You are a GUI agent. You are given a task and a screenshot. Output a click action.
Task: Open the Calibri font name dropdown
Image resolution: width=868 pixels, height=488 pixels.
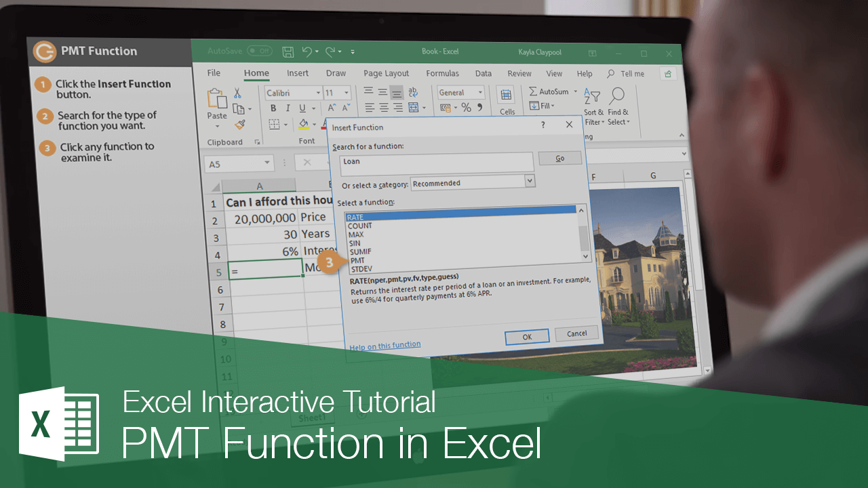318,93
